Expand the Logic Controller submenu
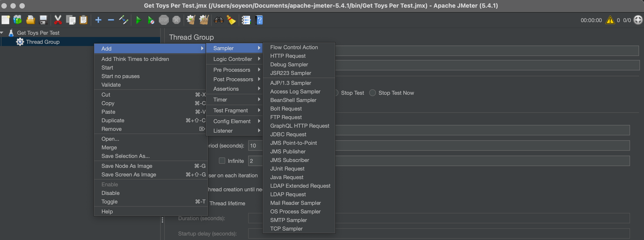The width and height of the screenshot is (644, 240). (234, 59)
